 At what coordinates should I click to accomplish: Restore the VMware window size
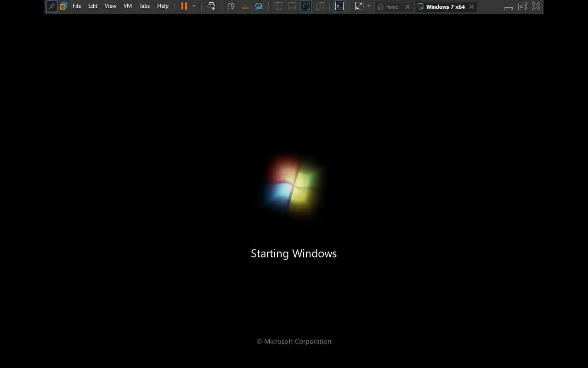522,6
